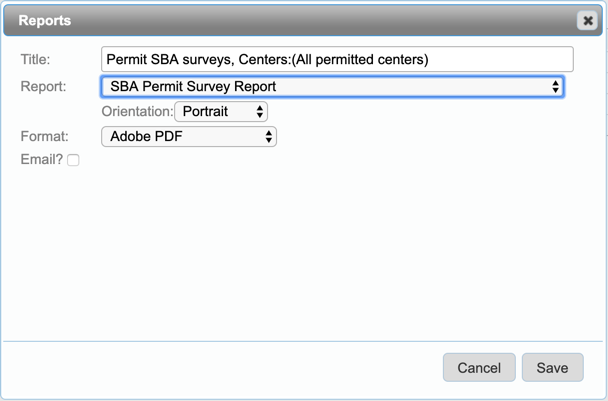Click the up-down arrows of the Report select
The image size is (608, 401).
point(555,87)
